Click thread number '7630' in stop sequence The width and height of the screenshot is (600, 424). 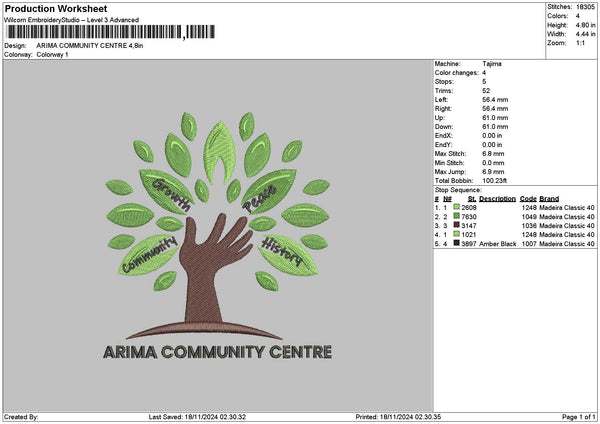(469, 217)
